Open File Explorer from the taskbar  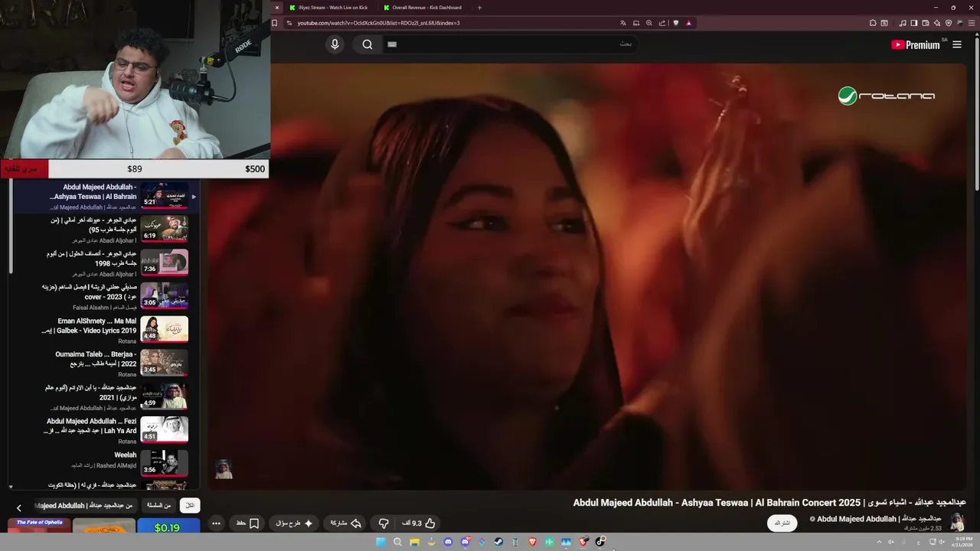[x=414, y=542]
